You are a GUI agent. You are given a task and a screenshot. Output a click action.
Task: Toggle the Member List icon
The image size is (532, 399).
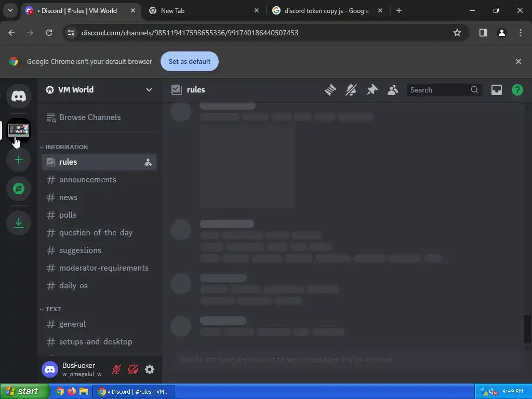pos(393,90)
